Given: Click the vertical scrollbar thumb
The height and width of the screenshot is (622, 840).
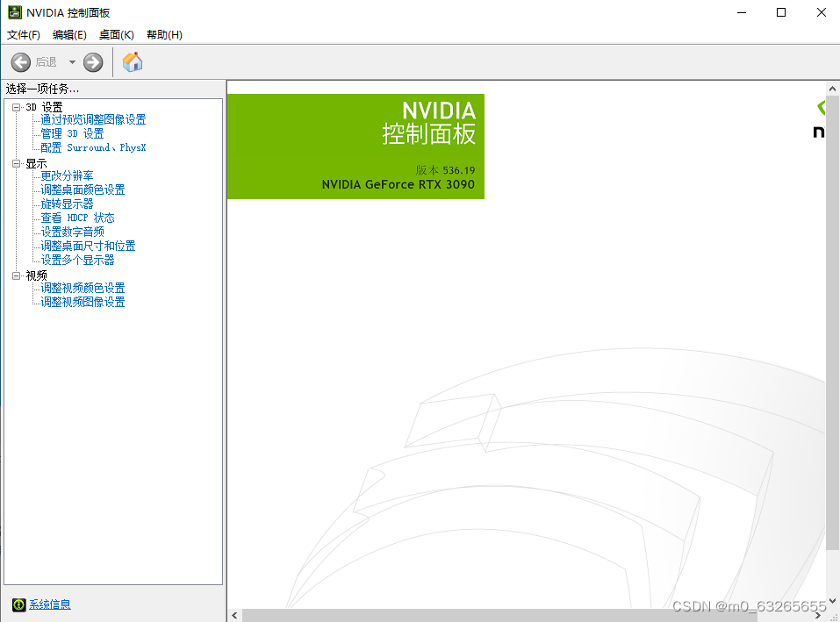Looking at the screenshot, I should 832,323.
